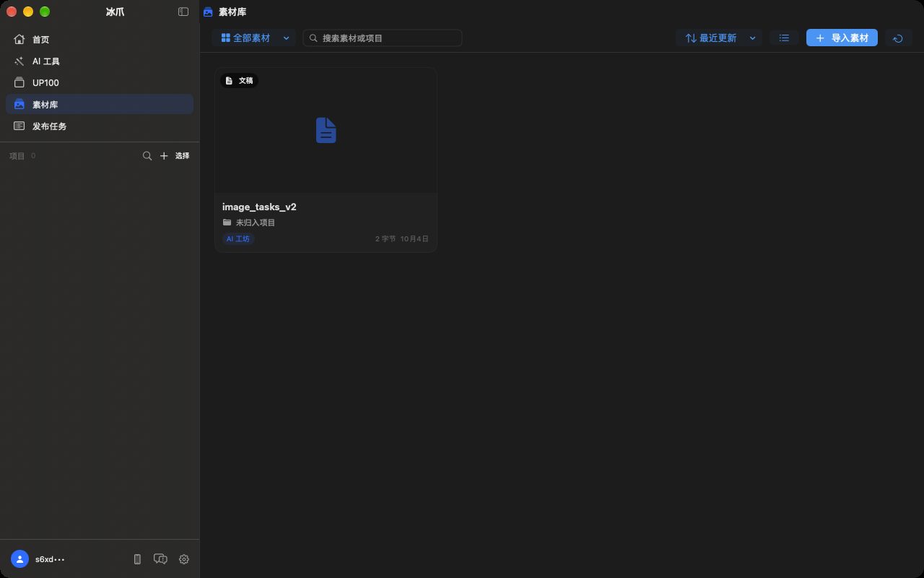Focus the 搜索素材或项目 search field
The width and height of the screenshot is (924, 578).
(x=383, y=38)
